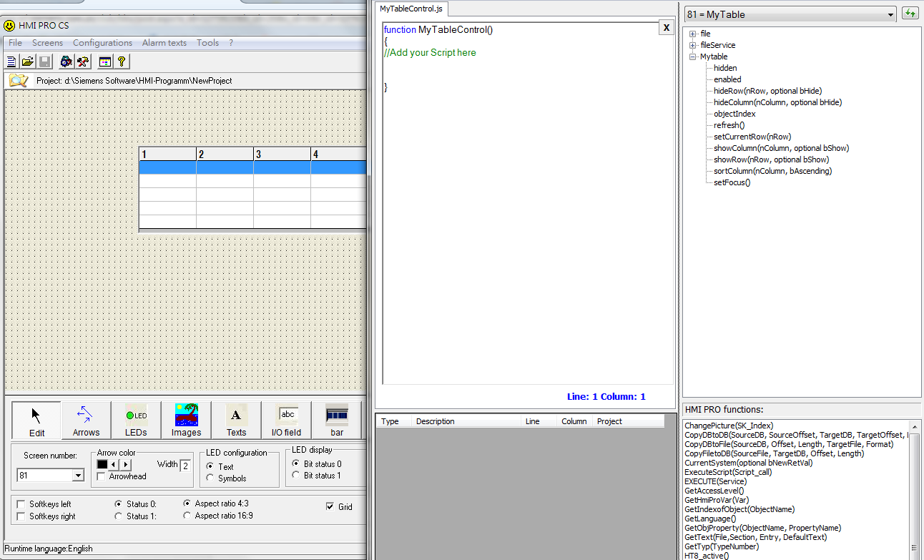The width and height of the screenshot is (924, 560).
Task: Click the HMI PRO CS smiley title icon
Action: (x=9, y=25)
